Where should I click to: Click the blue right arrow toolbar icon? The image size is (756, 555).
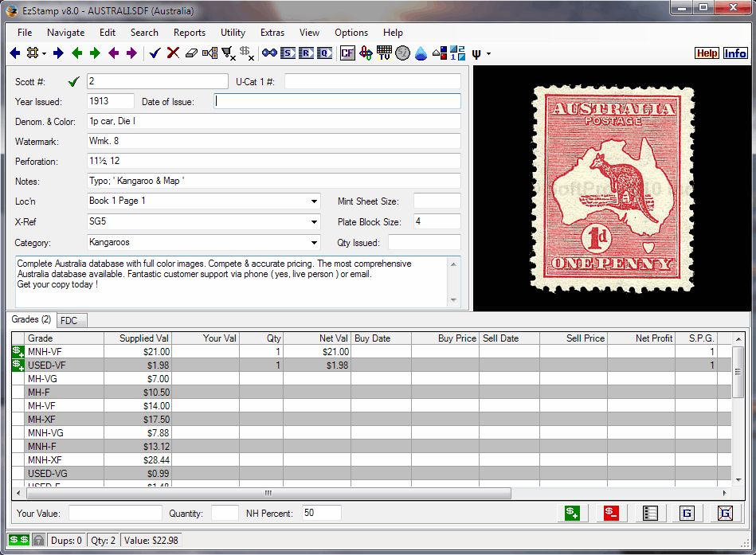[x=58, y=53]
